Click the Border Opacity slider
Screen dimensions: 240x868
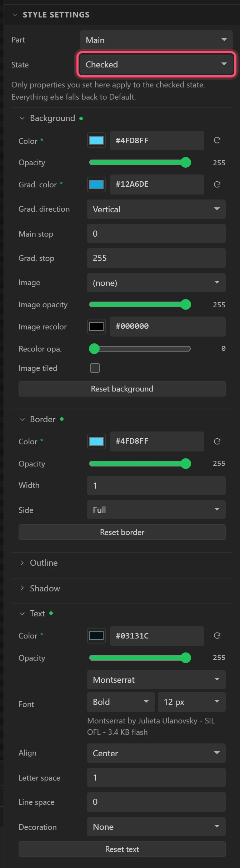click(x=140, y=464)
